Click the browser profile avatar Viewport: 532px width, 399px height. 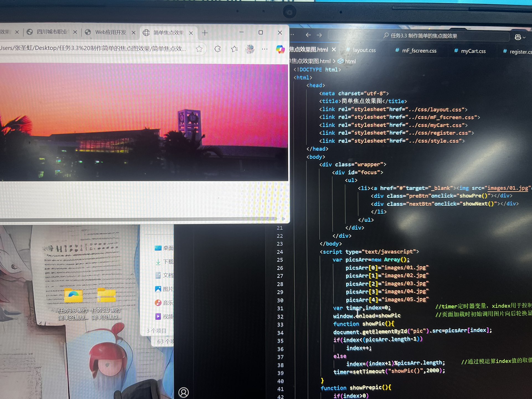tap(250, 49)
